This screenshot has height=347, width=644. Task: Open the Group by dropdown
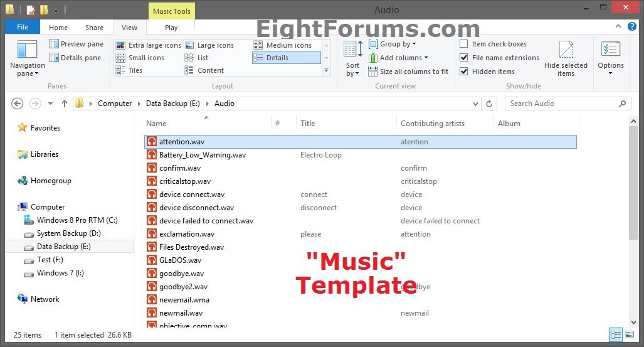click(393, 44)
